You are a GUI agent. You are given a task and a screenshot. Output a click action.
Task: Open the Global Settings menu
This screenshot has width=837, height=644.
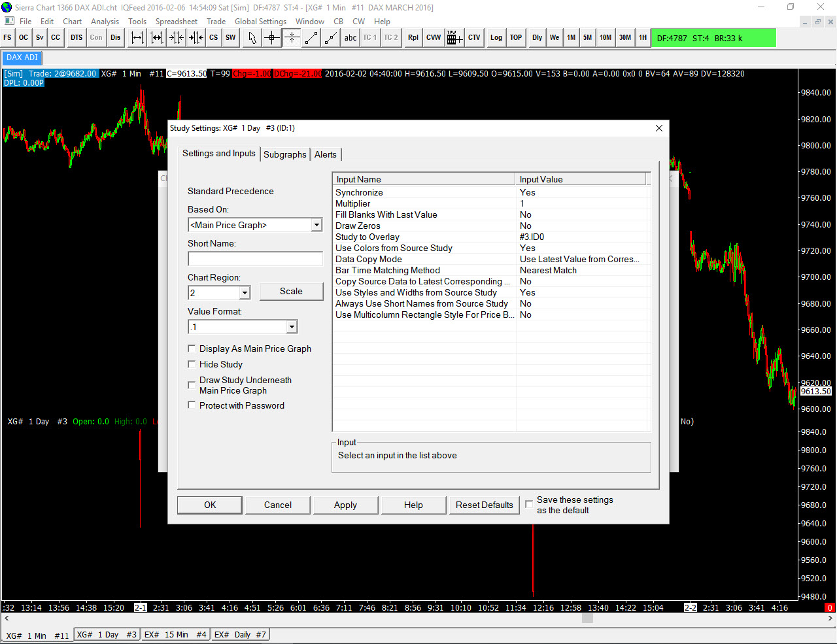point(260,22)
